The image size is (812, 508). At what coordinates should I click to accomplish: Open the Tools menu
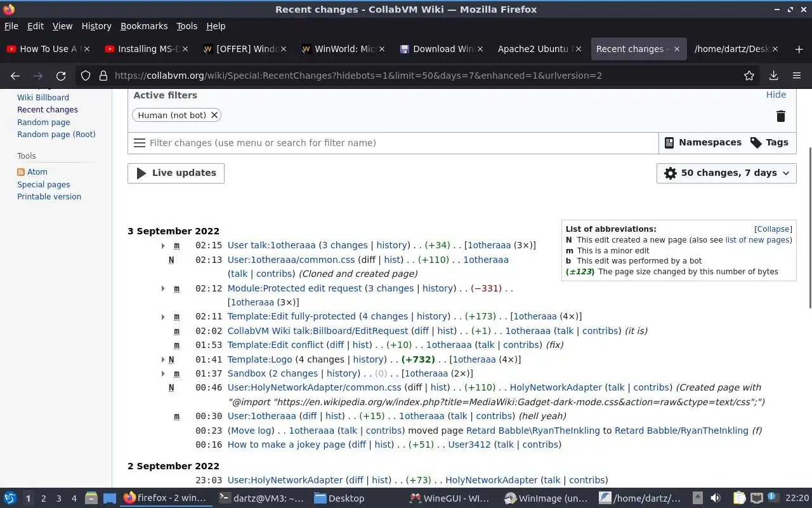187,26
